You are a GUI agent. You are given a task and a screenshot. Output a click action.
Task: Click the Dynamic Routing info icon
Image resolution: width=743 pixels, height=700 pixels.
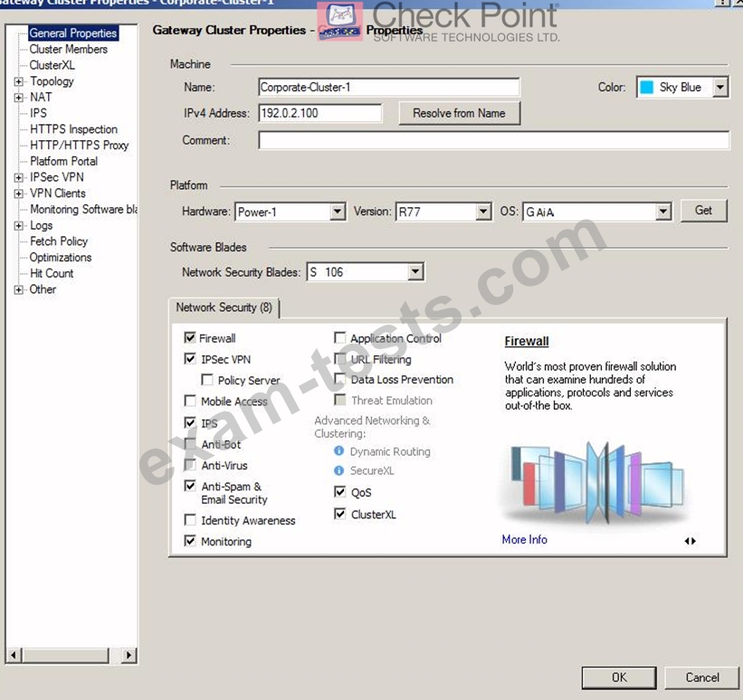click(x=338, y=451)
